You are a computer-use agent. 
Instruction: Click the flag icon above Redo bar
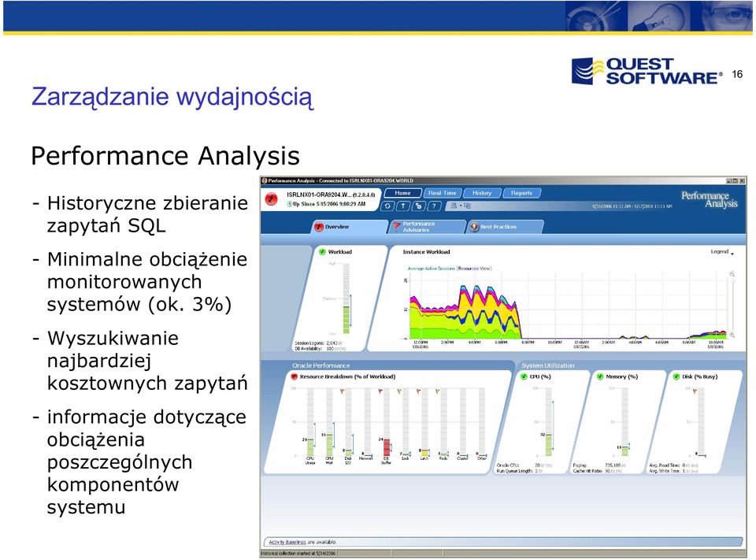[437, 391]
